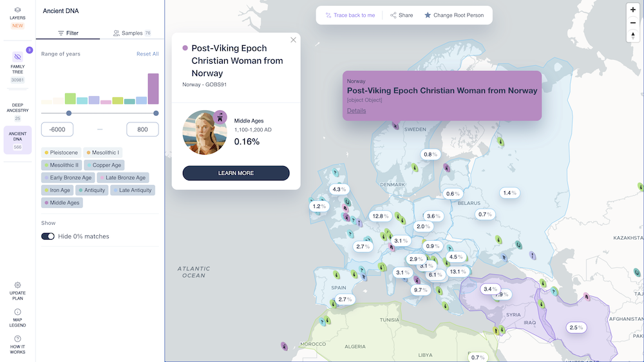644x362 pixels.
Task: Click the end year field showing 800
Action: (142, 129)
